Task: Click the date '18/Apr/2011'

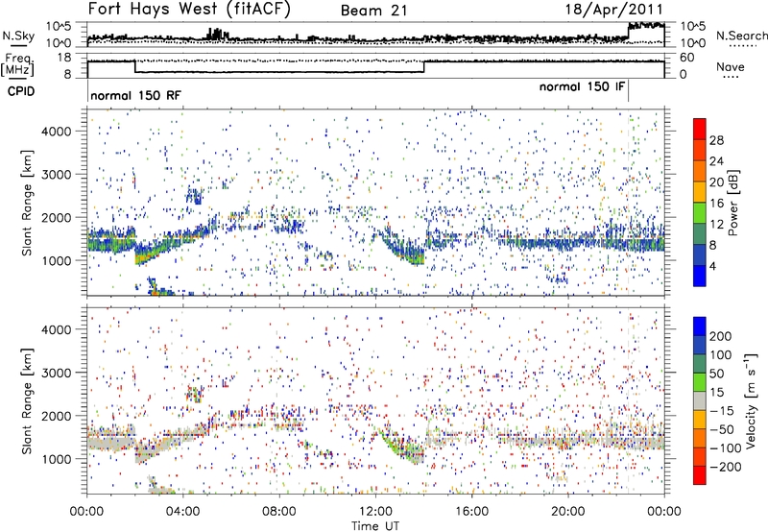Action: [614, 10]
